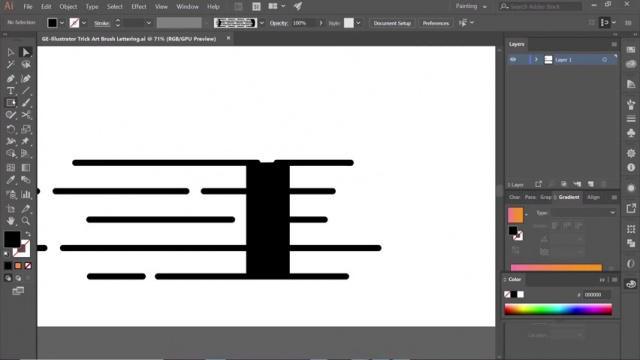Create new layer in Layers panel
Viewport: 640px width, 360px height.
tap(591, 184)
